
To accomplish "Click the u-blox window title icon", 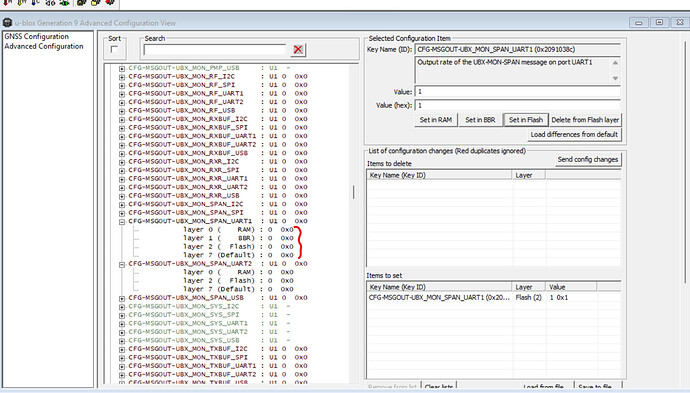I will coord(7,22).
